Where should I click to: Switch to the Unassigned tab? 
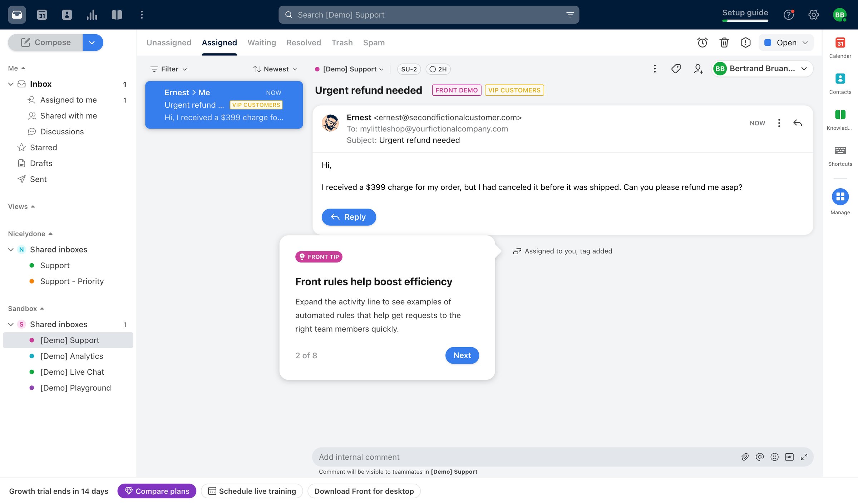[169, 43]
